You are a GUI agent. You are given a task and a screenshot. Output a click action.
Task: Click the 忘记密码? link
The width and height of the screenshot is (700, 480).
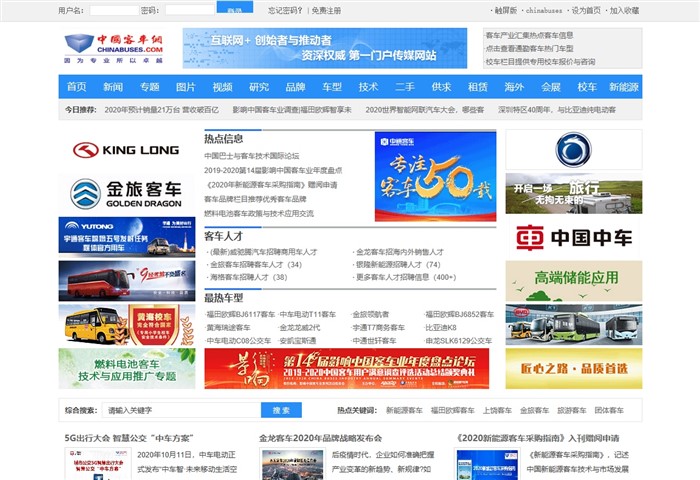(x=285, y=10)
